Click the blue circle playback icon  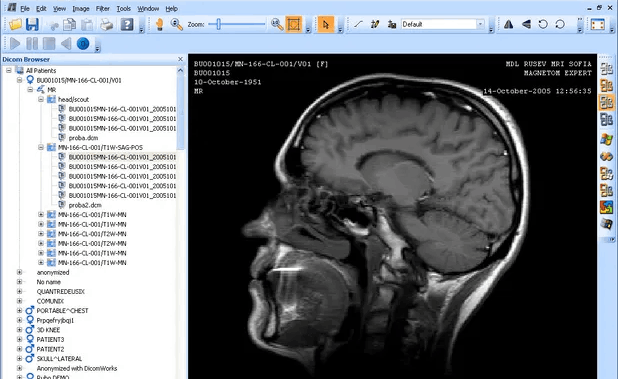point(83,43)
